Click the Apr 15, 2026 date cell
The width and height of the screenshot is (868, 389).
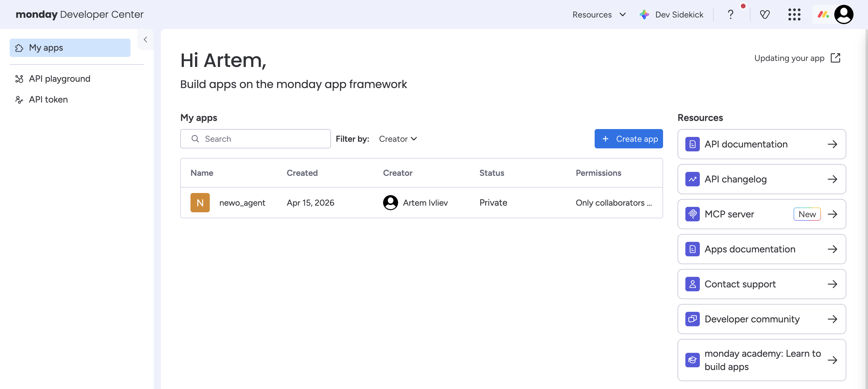point(310,203)
